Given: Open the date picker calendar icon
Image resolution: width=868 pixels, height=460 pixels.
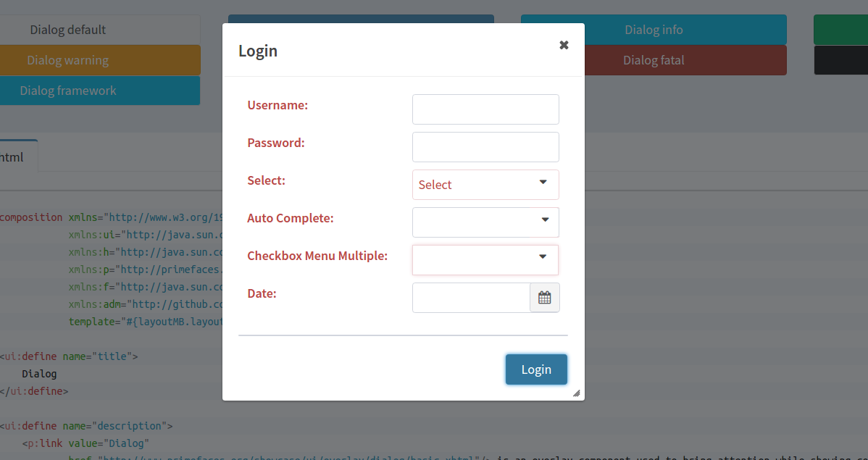Looking at the screenshot, I should click(x=545, y=297).
